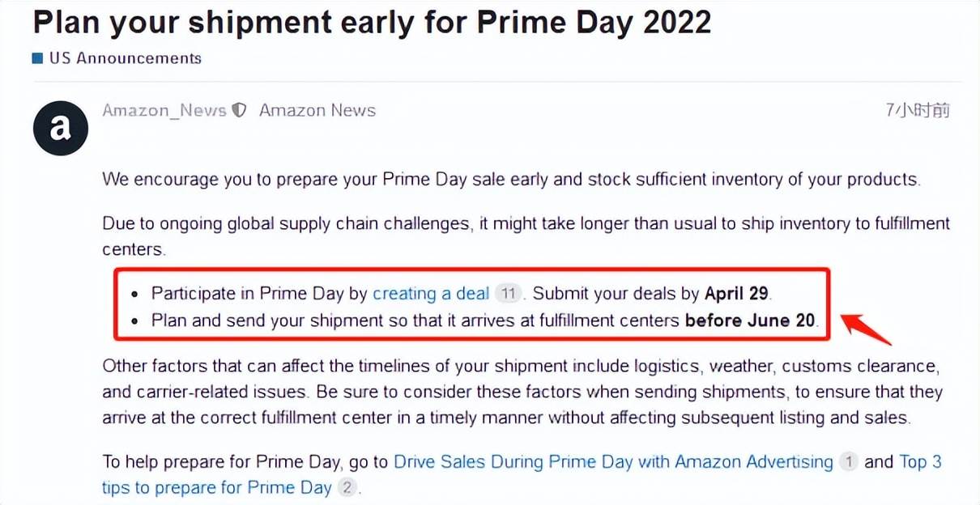Viewport: 980px width, 505px height.
Task: Click 'tips to prepare for Prime Day' link
Action: coord(217,487)
